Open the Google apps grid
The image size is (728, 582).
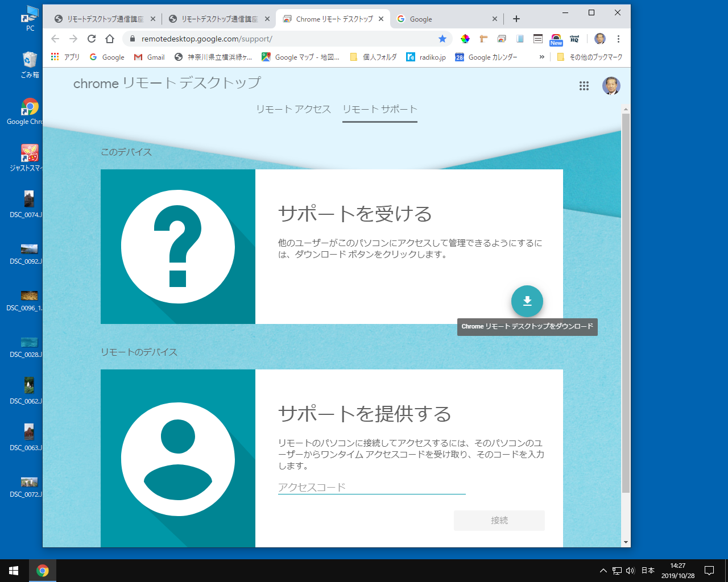click(584, 86)
